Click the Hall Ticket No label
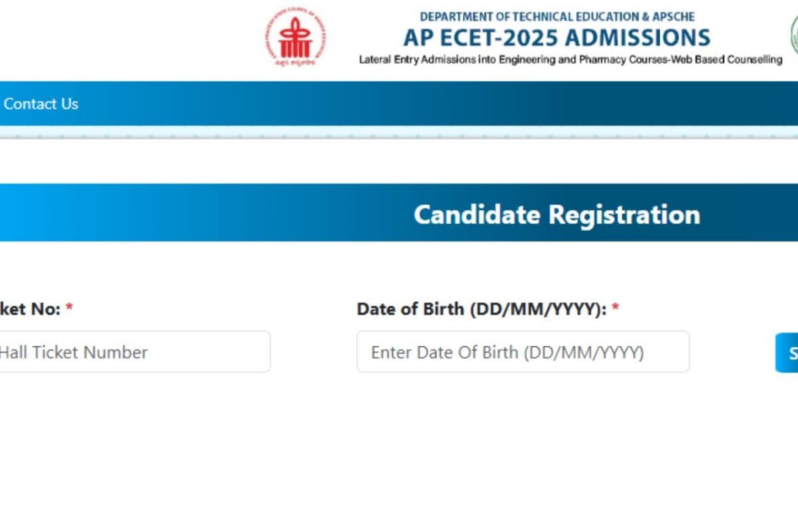 [x=31, y=309]
